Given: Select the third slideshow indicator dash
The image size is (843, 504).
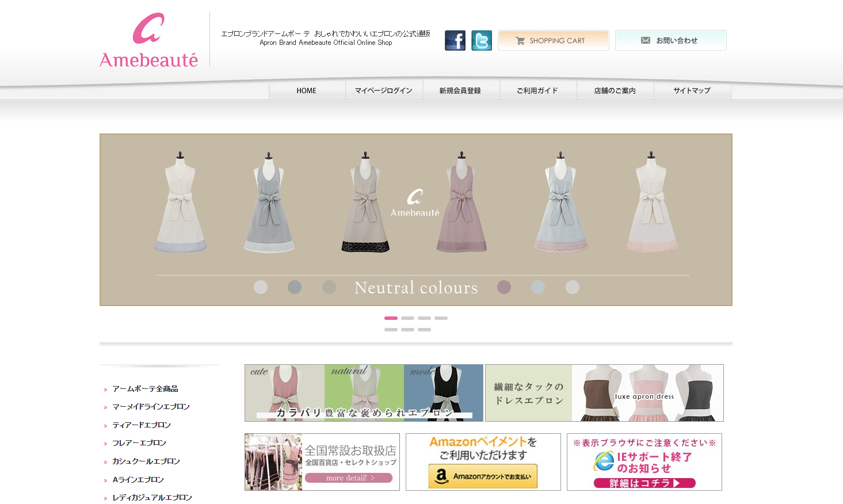Looking at the screenshot, I should [424, 318].
